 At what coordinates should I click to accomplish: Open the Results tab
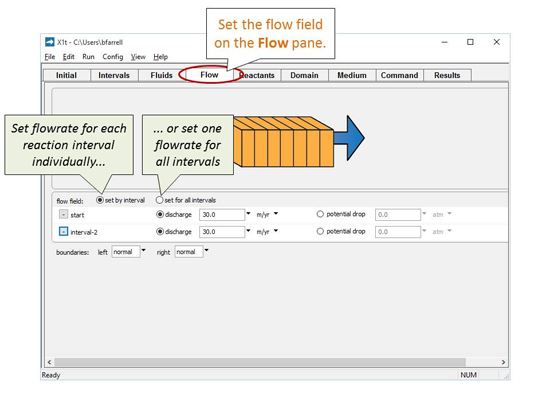tap(447, 75)
